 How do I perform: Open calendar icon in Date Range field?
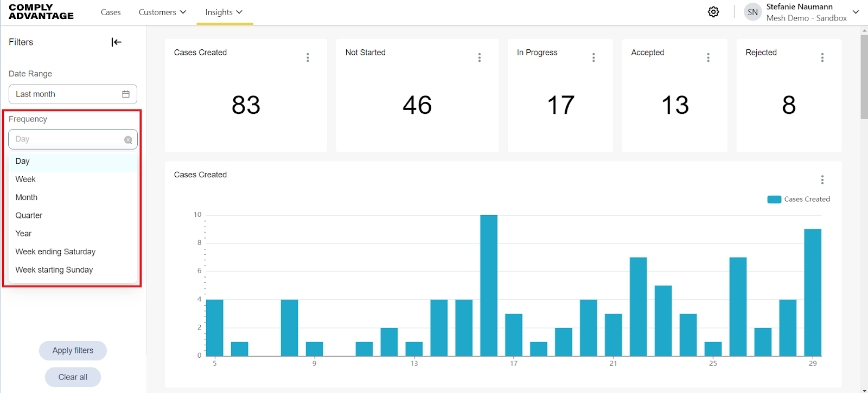coord(126,94)
